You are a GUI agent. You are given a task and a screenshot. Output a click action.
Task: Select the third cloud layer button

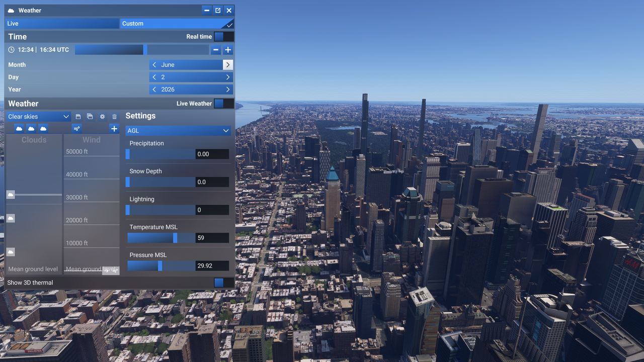43,129
